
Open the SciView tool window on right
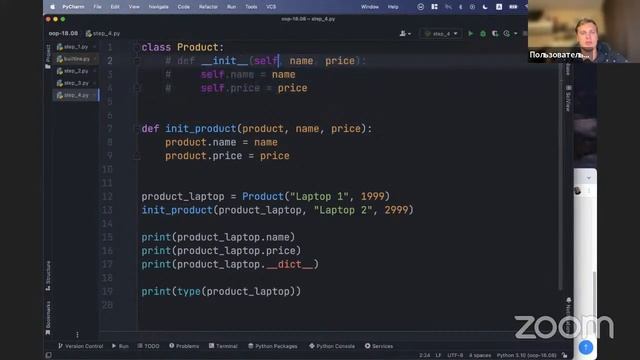click(568, 98)
